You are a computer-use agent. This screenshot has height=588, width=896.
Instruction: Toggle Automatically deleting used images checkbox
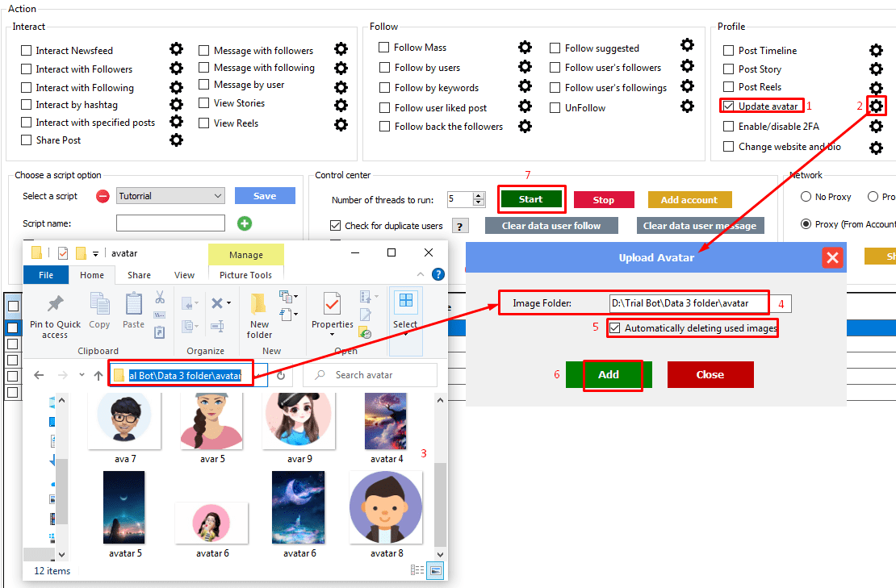coord(615,328)
